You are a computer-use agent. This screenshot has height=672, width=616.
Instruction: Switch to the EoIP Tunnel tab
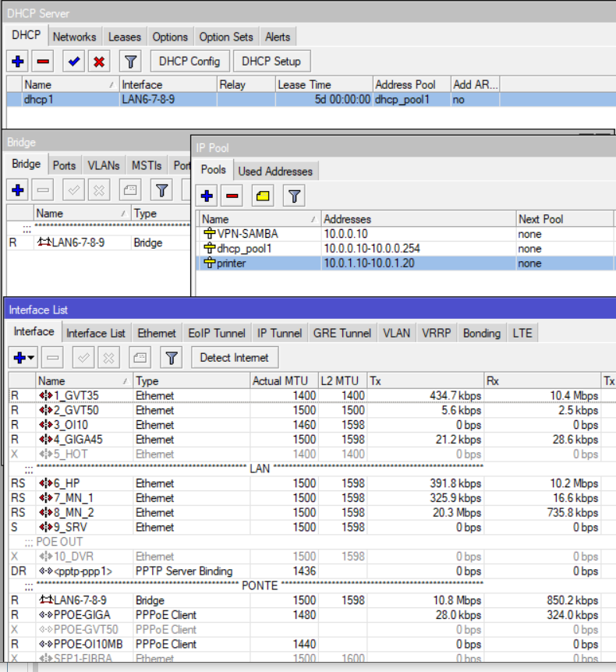click(x=216, y=333)
